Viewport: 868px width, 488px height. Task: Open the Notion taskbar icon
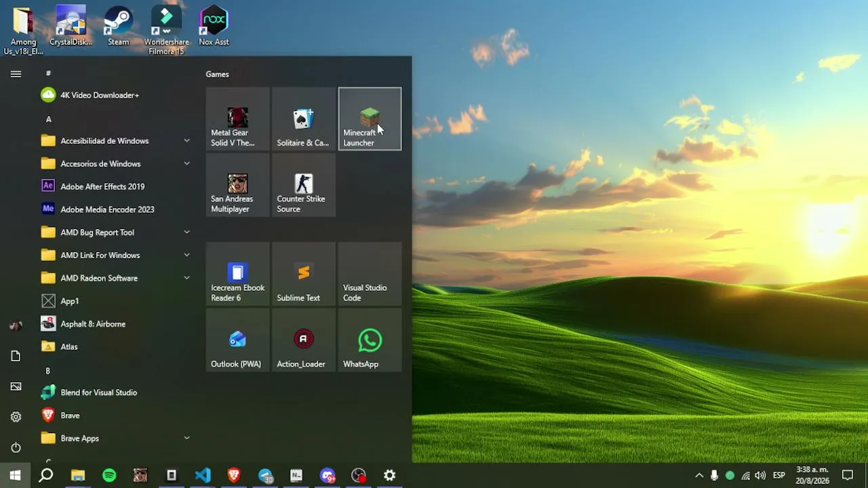tap(296, 475)
